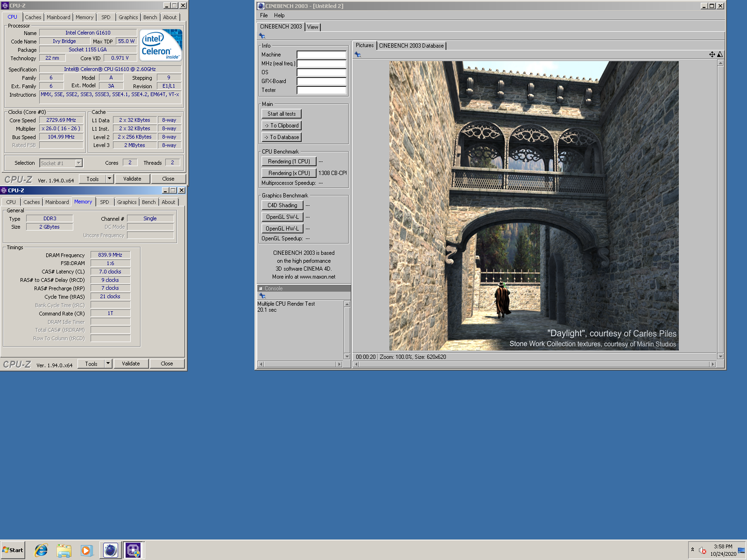The height and width of the screenshot is (560, 747).
Task: Collapse the Console panel header toggle
Action: (261, 288)
